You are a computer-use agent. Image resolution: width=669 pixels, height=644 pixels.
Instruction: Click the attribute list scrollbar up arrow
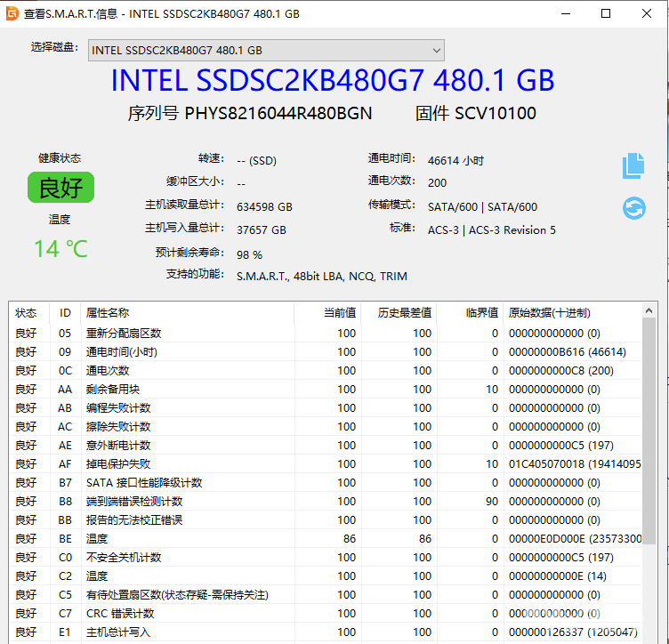pos(650,311)
